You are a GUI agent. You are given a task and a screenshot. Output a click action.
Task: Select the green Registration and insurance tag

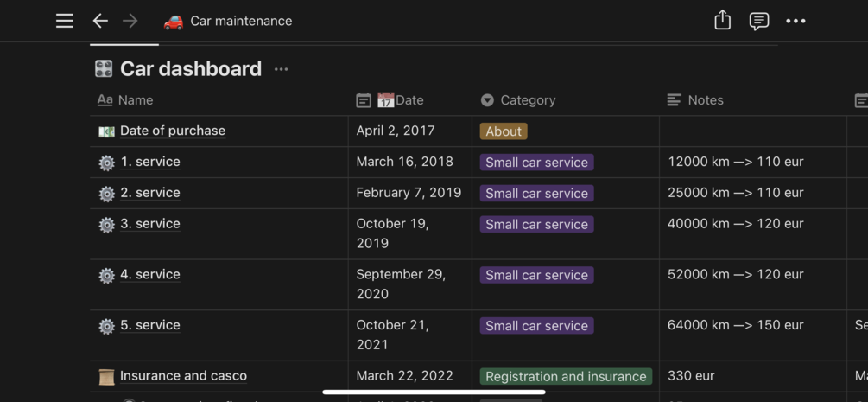pos(566,376)
